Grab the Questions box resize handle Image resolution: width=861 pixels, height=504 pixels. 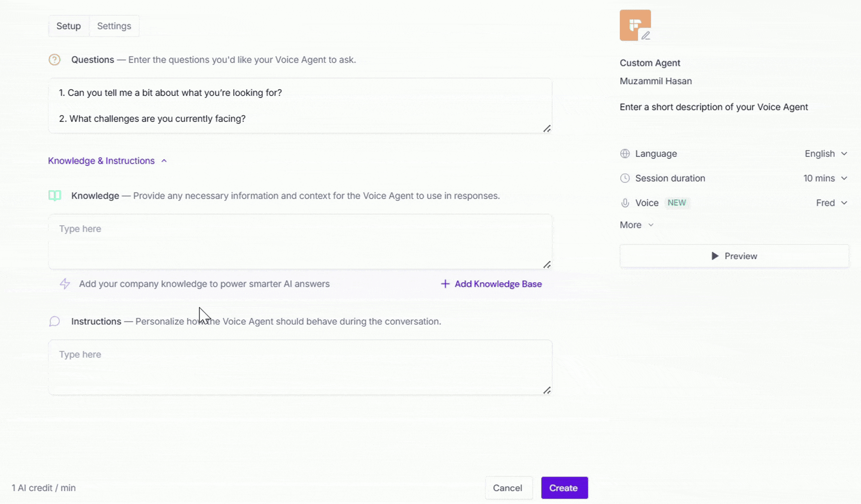(x=547, y=129)
